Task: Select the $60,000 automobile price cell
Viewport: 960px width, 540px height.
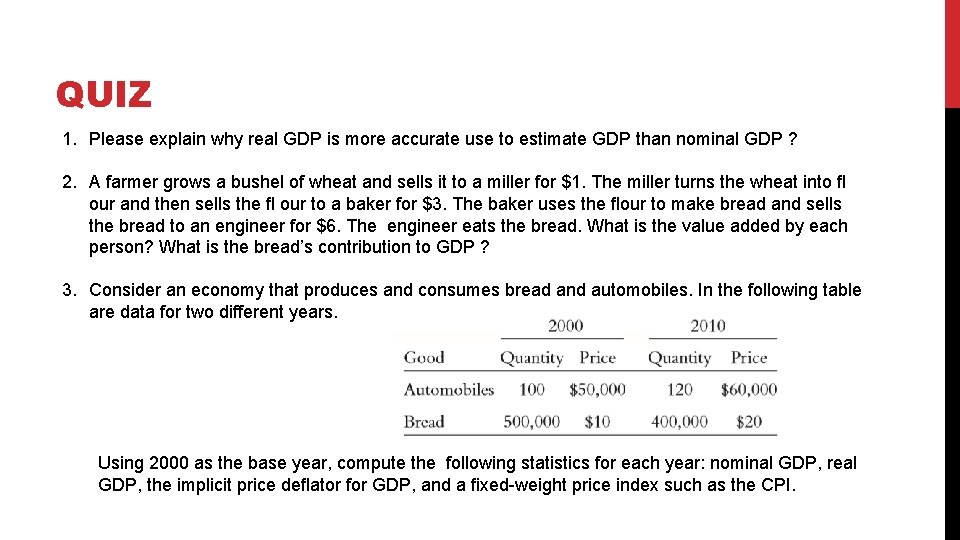Action: [x=748, y=390]
